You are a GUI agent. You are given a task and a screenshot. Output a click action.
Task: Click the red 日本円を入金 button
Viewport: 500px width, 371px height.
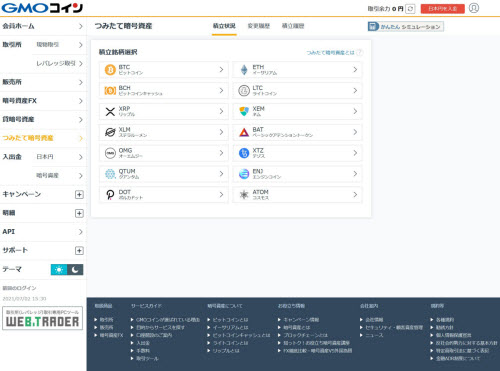click(442, 9)
